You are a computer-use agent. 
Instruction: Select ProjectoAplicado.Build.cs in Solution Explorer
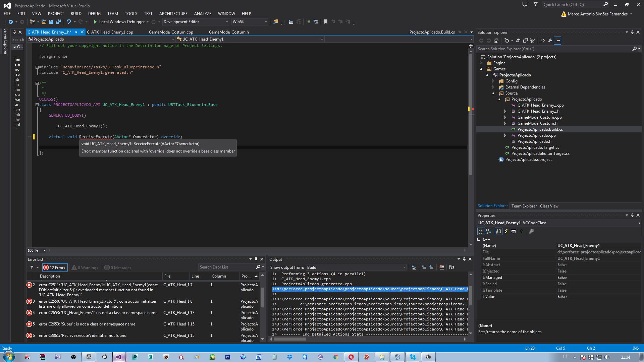click(x=540, y=129)
